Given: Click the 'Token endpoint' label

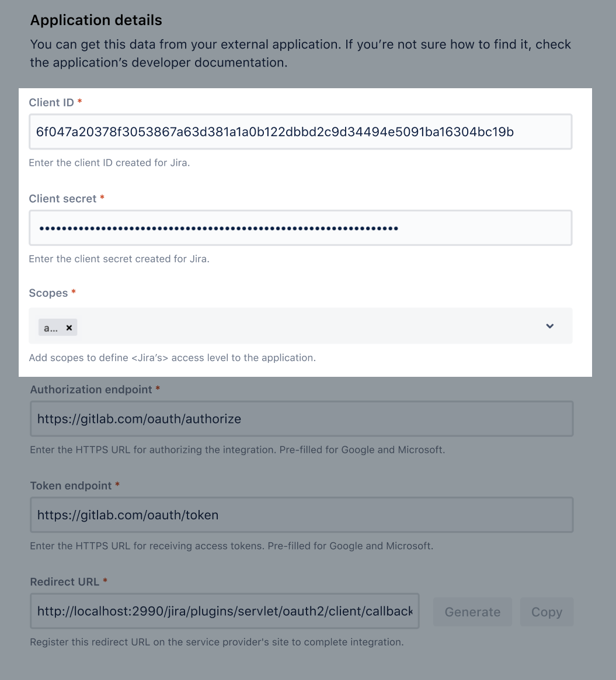Looking at the screenshot, I should pos(71,485).
